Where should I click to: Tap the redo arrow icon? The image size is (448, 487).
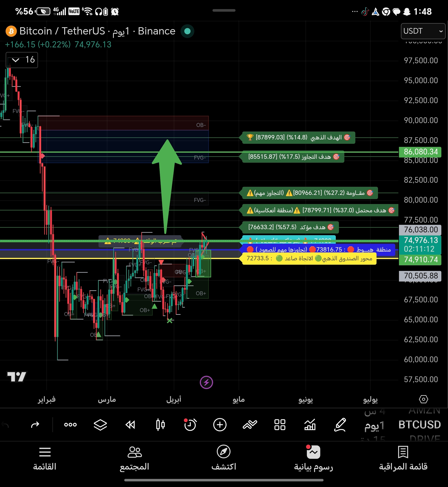coord(35,425)
